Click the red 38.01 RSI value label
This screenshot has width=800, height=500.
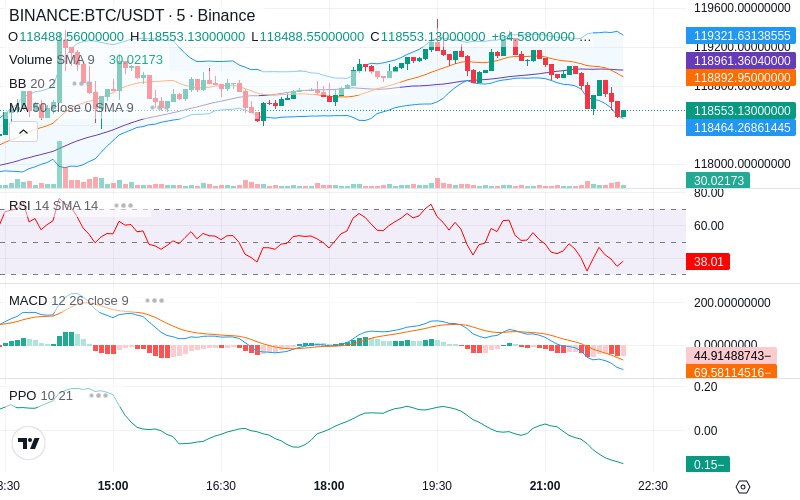coord(708,261)
